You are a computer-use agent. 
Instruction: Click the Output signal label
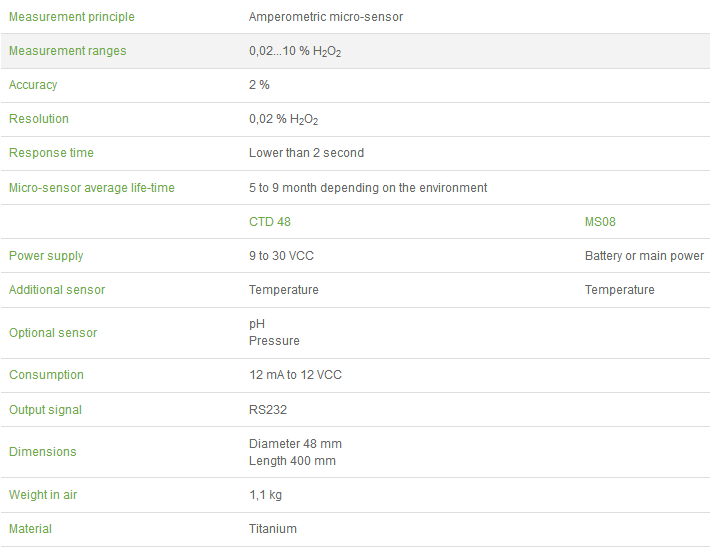45,410
